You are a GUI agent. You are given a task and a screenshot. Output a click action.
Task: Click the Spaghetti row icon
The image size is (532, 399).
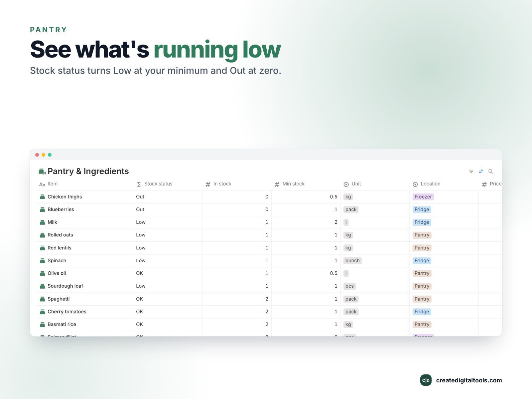[x=43, y=299]
